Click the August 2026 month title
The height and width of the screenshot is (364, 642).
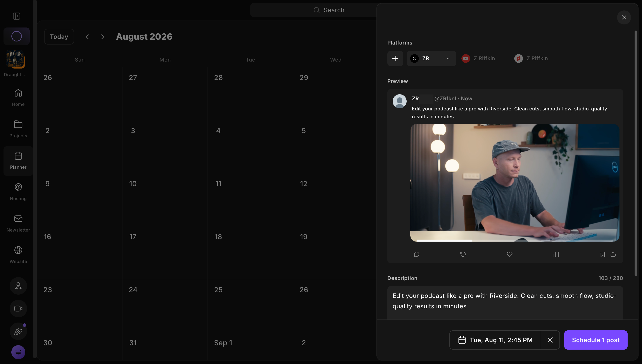tap(144, 37)
